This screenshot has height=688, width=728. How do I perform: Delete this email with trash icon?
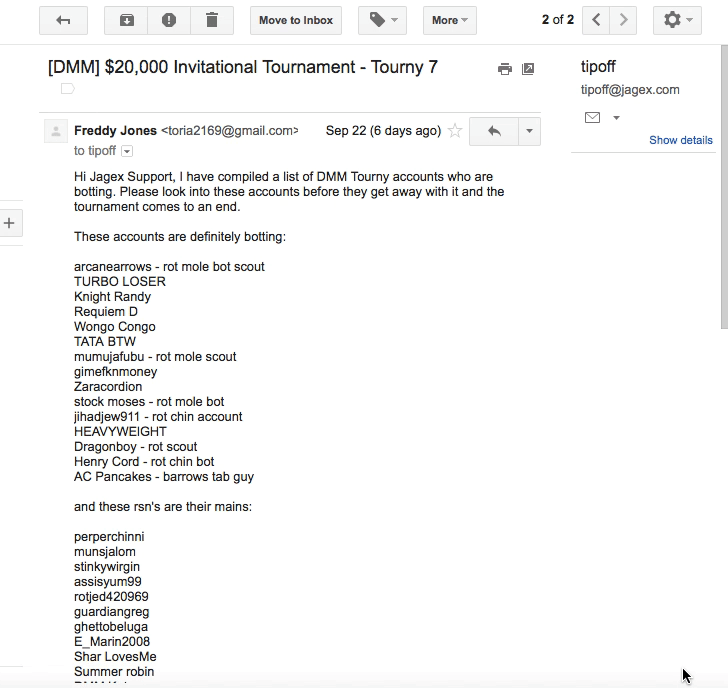[x=212, y=20]
